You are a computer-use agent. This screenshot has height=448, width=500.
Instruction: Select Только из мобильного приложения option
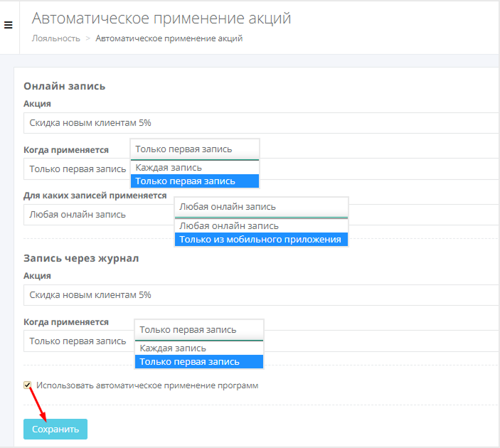coord(260,240)
